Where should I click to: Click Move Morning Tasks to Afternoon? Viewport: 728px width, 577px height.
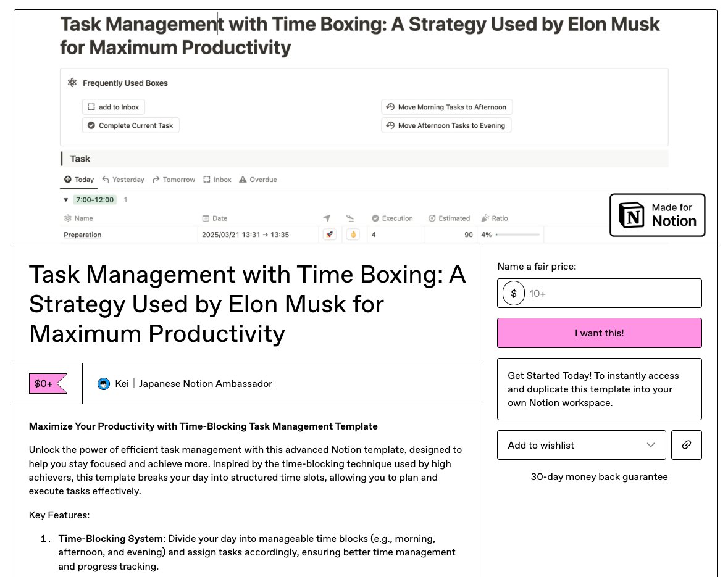click(447, 107)
